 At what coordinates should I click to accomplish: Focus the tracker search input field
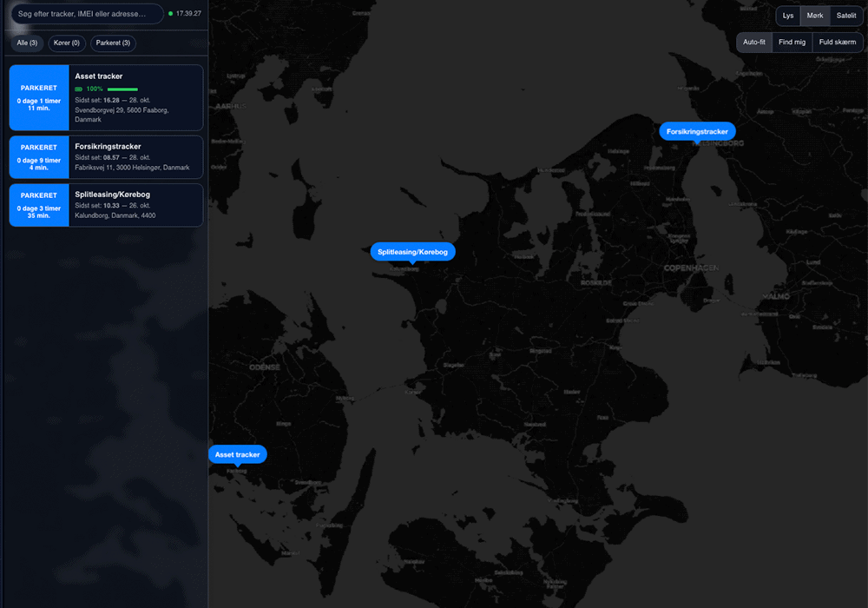pos(87,14)
